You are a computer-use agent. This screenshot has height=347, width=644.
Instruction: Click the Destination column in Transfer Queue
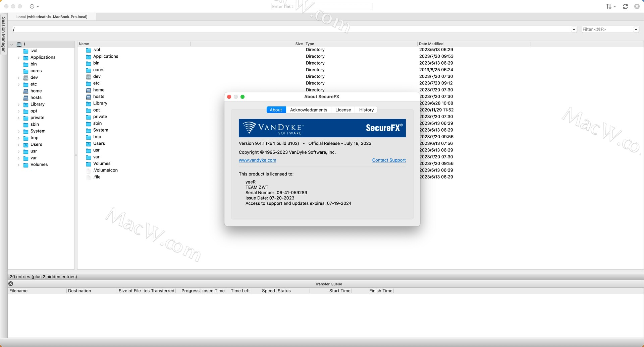click(x=92, y=291)
